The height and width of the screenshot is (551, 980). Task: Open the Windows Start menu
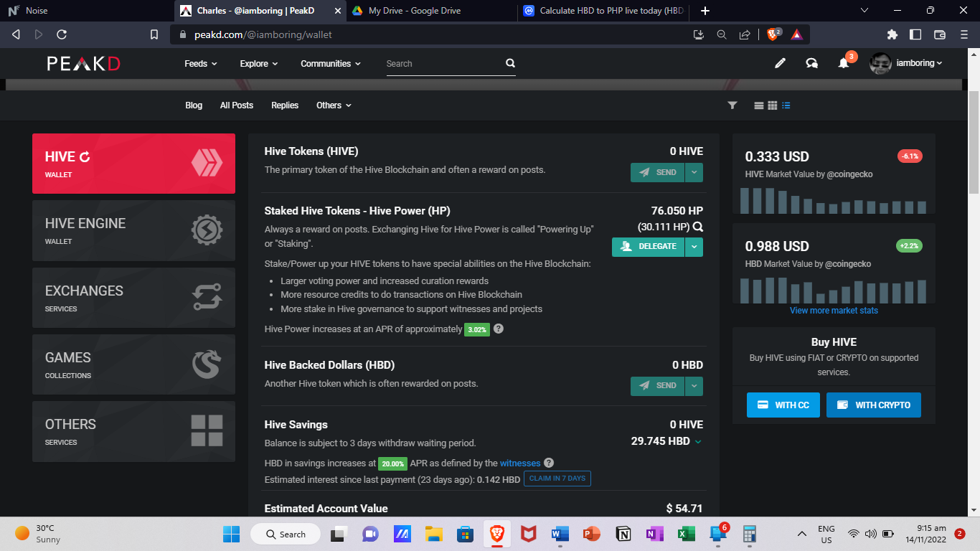tap(231, 534)
